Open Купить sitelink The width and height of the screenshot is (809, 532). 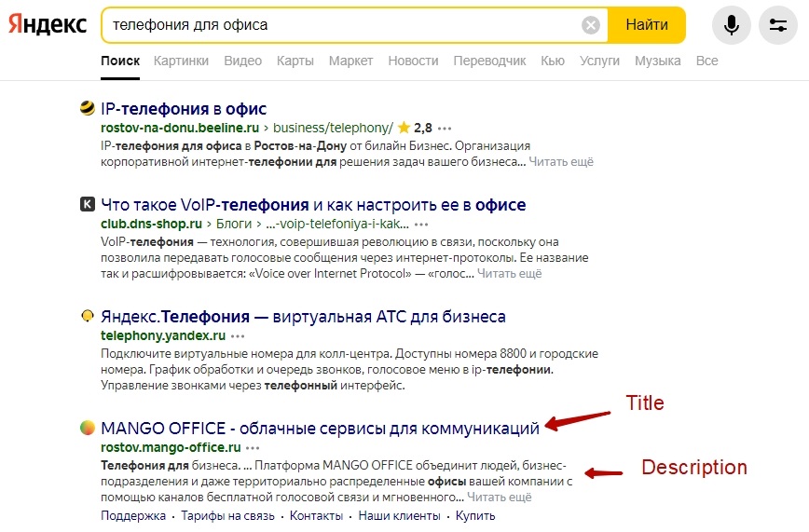point(475,516)
